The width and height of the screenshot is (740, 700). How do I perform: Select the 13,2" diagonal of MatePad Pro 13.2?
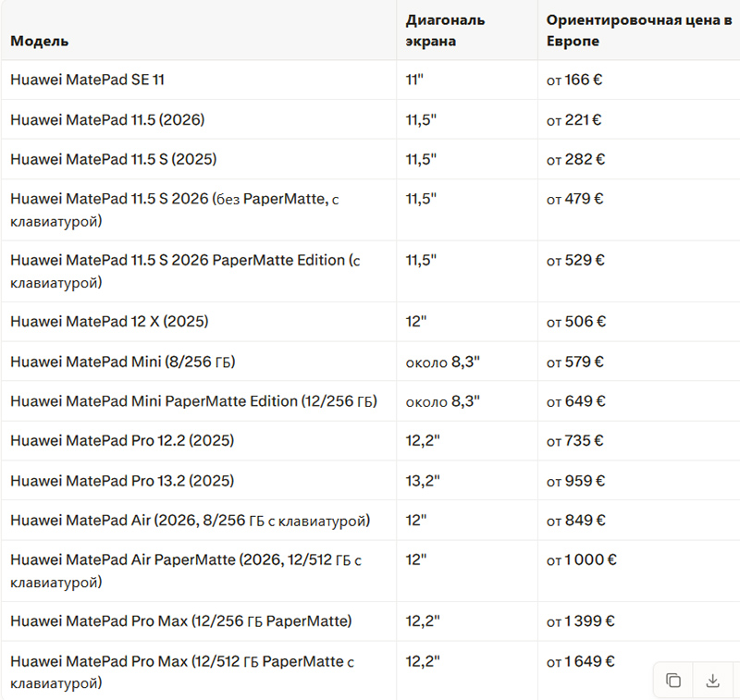[423, 481]
